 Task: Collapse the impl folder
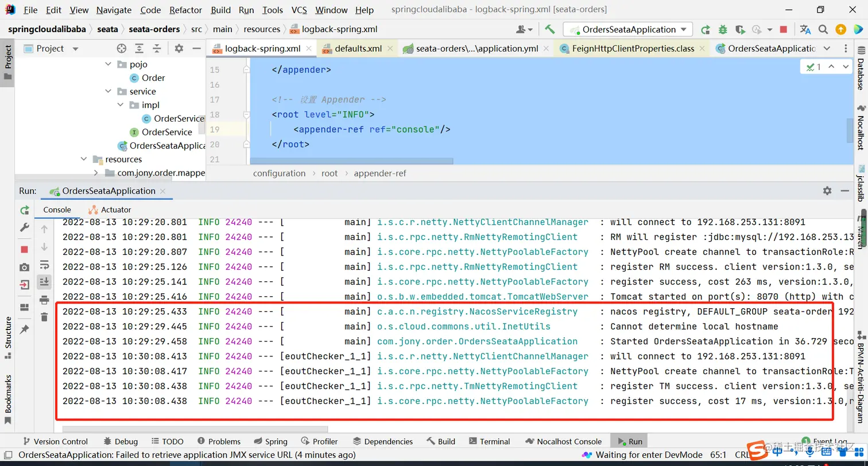[120, 105]
